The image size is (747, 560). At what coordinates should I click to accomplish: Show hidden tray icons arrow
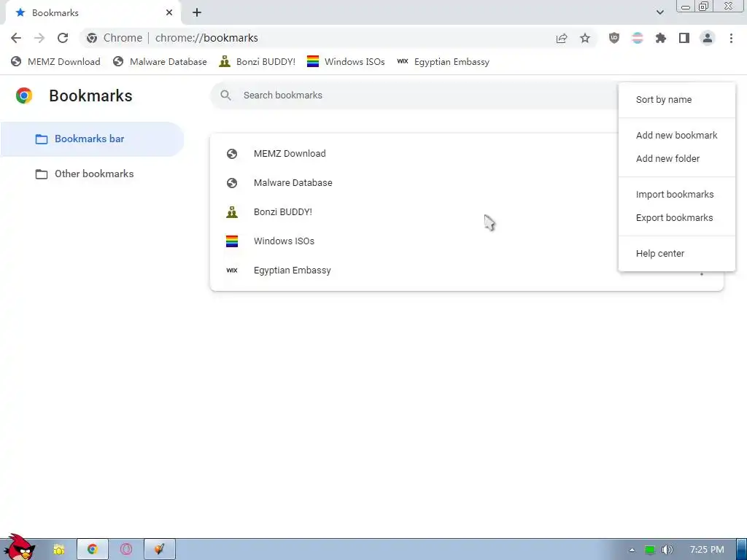[x=632, y=550]
